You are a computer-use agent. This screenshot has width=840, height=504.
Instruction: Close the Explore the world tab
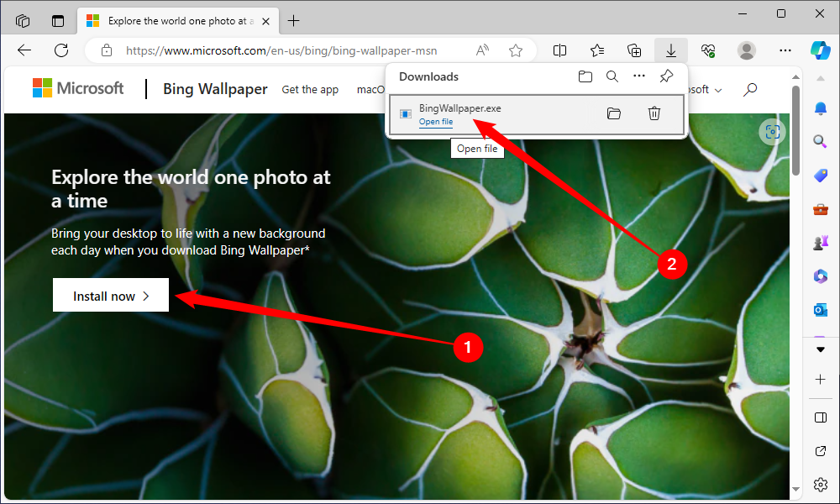(x=265, y=22)
